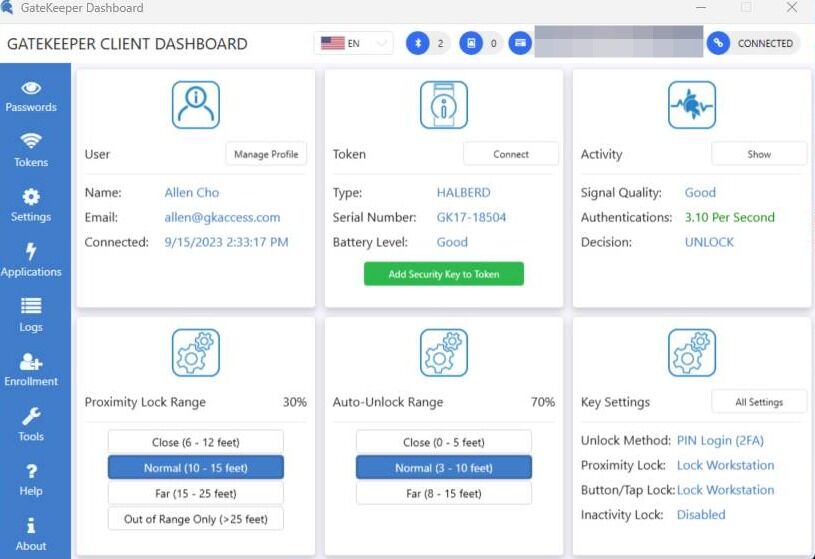815x559 pixels.
Task: Select Close (6 - 12 feet) lock range
Action: 196,442
